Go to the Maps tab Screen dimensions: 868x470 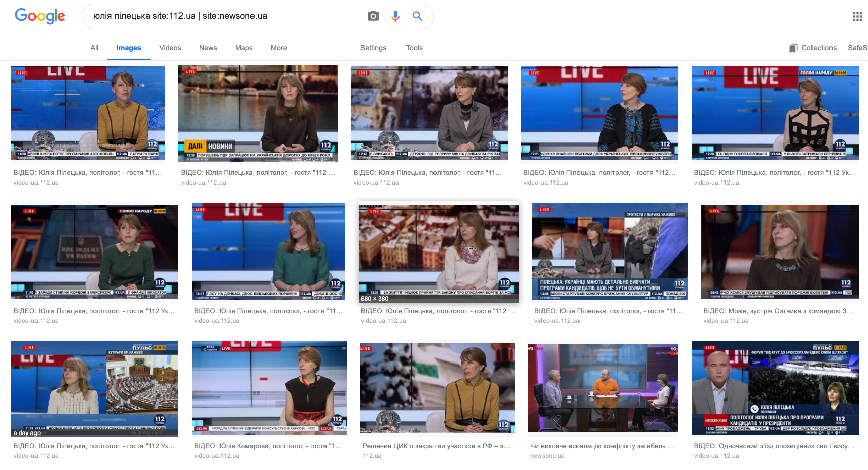(244, 48)
